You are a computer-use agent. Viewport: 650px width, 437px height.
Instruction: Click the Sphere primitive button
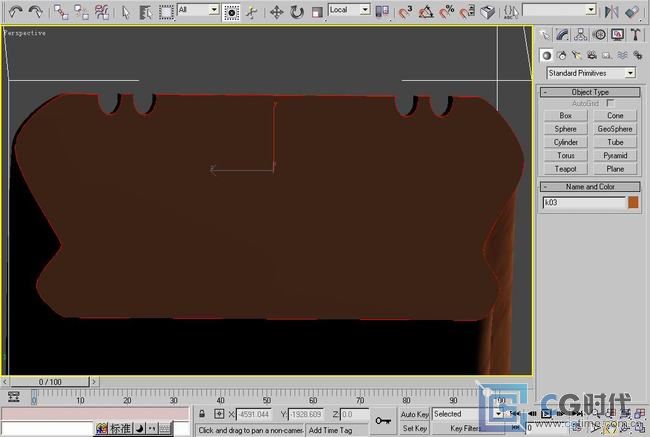point(565,129)
